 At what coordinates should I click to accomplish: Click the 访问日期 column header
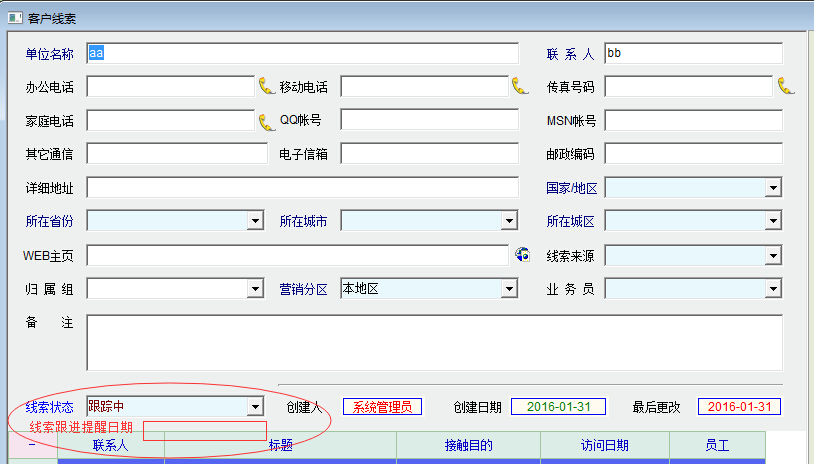click(604, 446)
